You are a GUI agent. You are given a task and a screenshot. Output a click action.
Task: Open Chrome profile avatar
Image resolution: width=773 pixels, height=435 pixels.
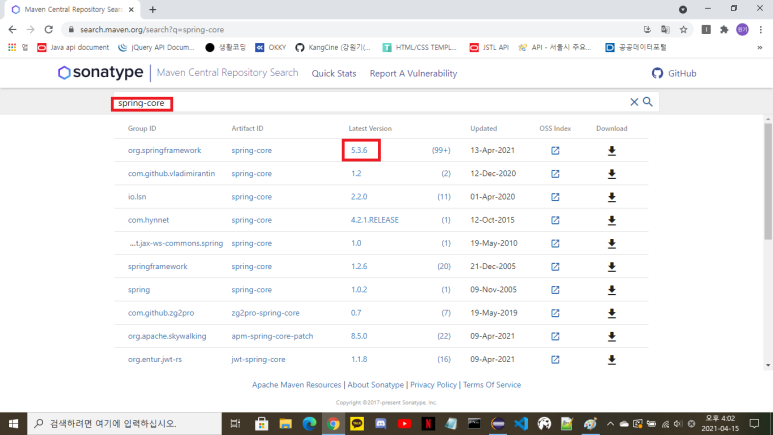click(x=742, y=30)
